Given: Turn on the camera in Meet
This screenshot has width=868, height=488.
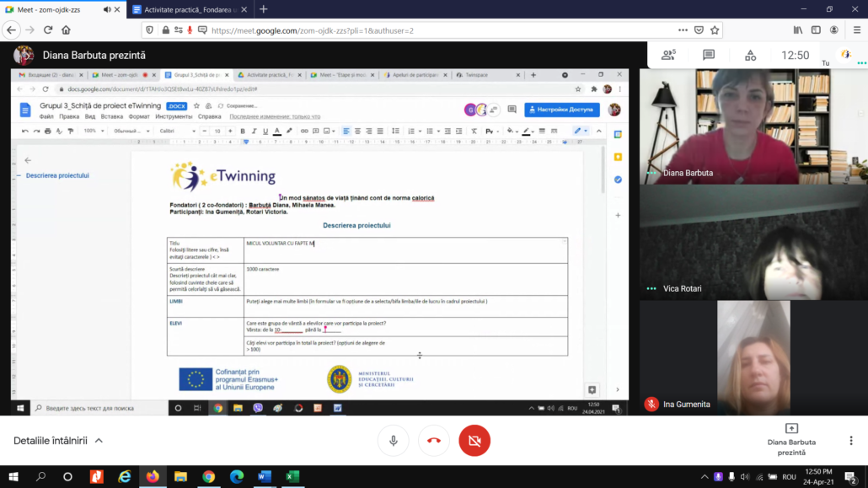Looking at the screenshot, I should pos(474,441).
